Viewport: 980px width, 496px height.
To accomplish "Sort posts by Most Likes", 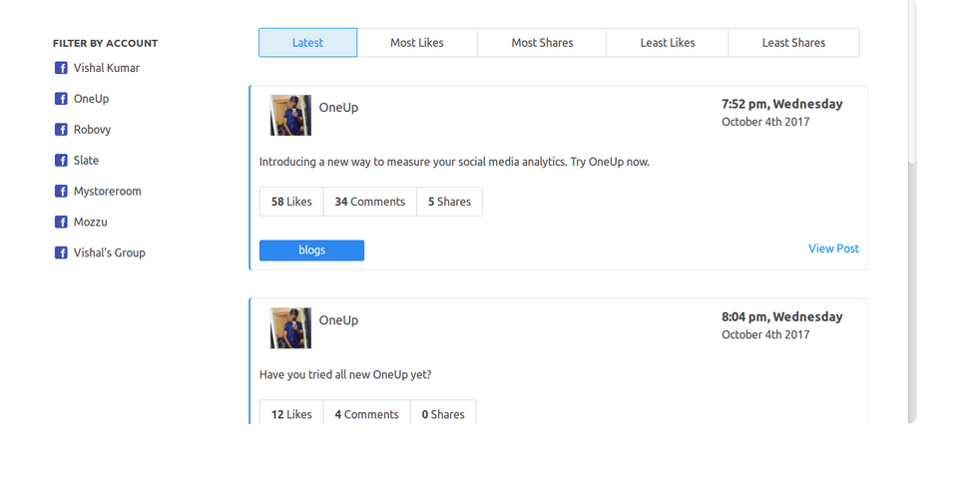I will (417, 43).
